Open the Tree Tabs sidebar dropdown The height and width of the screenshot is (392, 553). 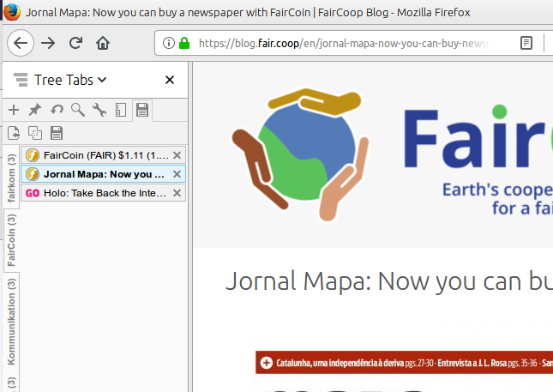point(70,80)
